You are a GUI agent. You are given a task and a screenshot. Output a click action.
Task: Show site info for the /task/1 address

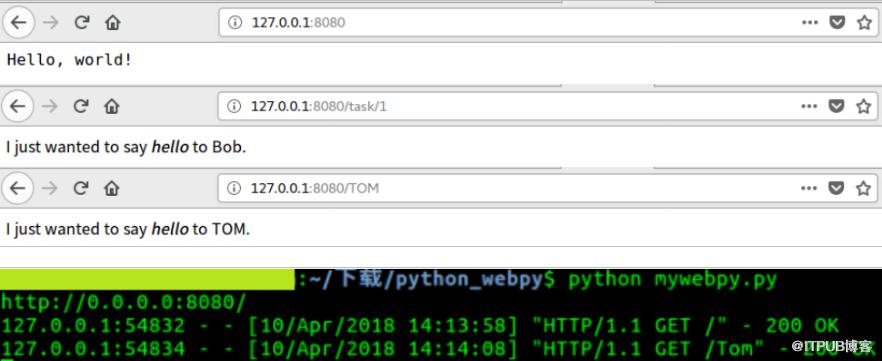coord(234,106)
